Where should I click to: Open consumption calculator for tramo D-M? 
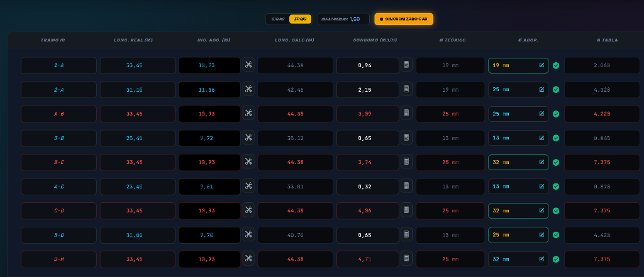coord(406,259)
